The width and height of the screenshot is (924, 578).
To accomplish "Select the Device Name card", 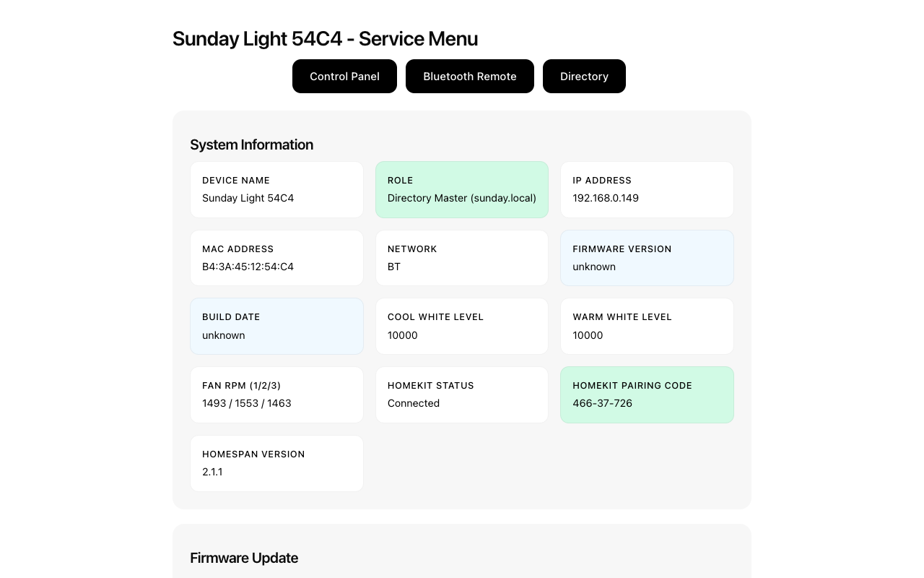I will (x=276, y=189).
